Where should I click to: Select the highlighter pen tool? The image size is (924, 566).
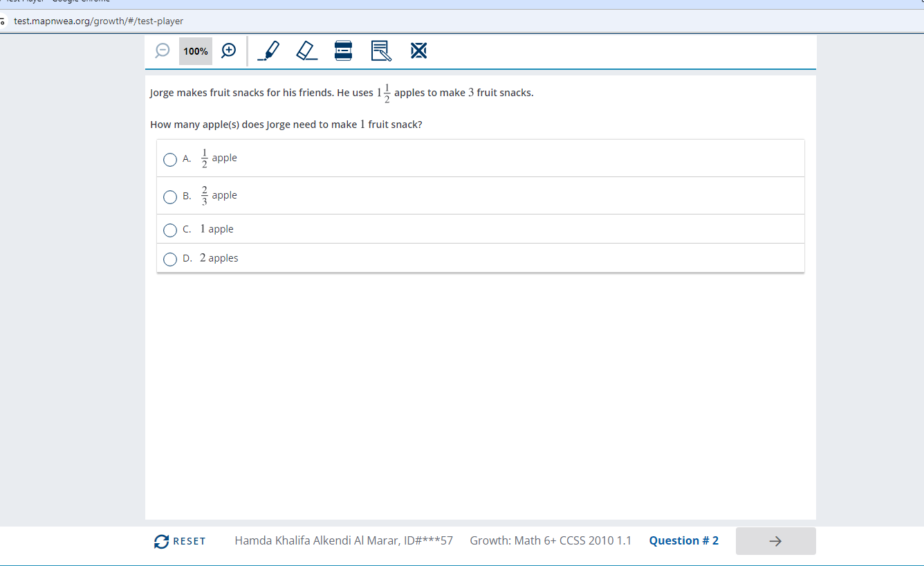(268, 51)
